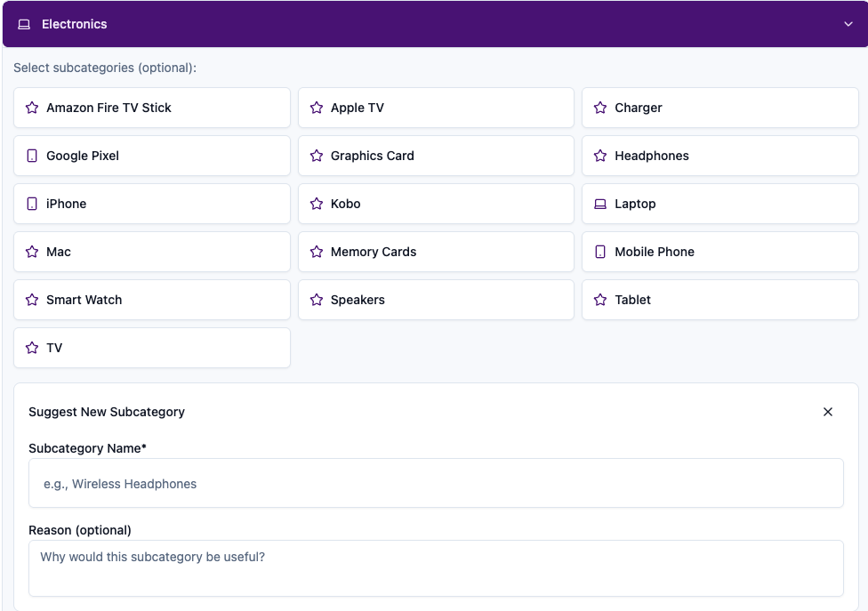Click the star icon beside Charger
The image size is (868, 611).
click(x=600, y=108)
